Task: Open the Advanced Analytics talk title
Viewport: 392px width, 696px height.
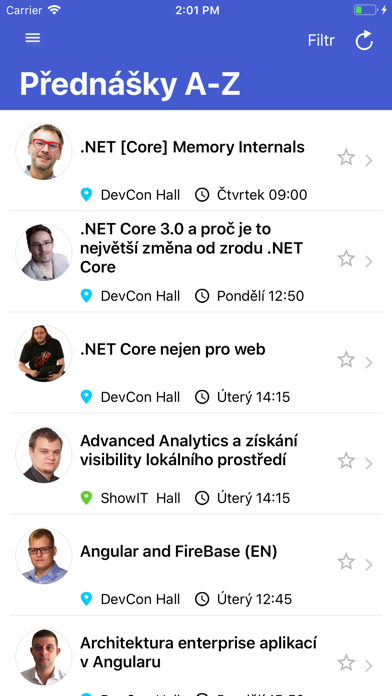Action: coord(189,451)
